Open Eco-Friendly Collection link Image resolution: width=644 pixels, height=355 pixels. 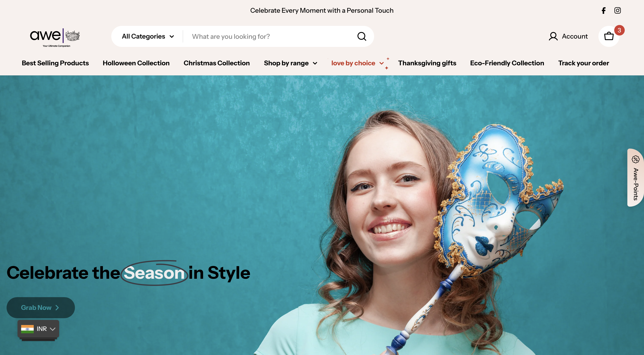point(507,63)
